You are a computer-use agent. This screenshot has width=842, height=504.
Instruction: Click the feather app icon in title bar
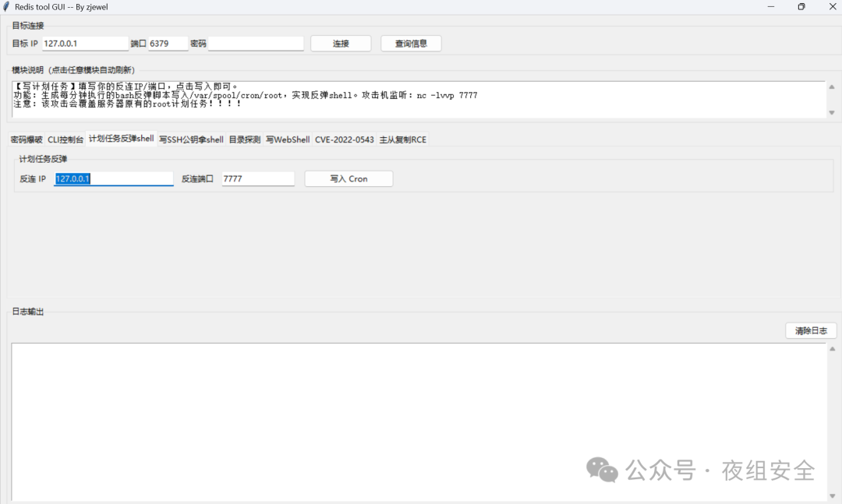coord(6,6)
